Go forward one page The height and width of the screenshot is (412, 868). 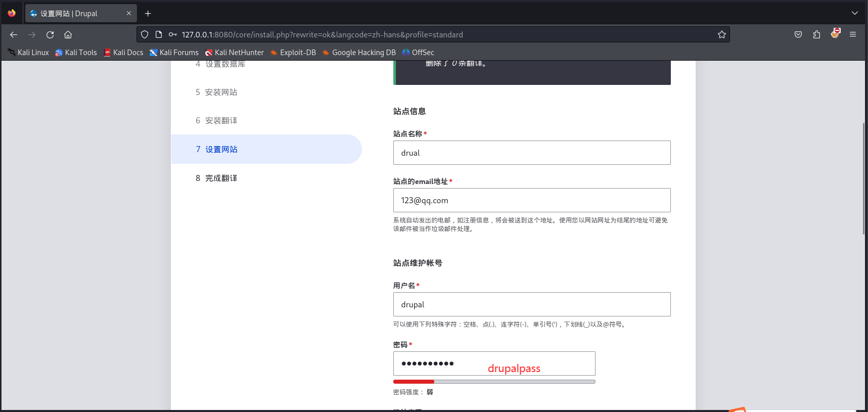tap(32, 34)
